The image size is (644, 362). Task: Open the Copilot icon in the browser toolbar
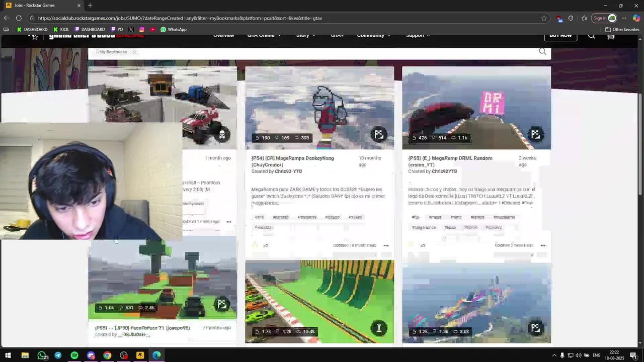pos(636,18)
